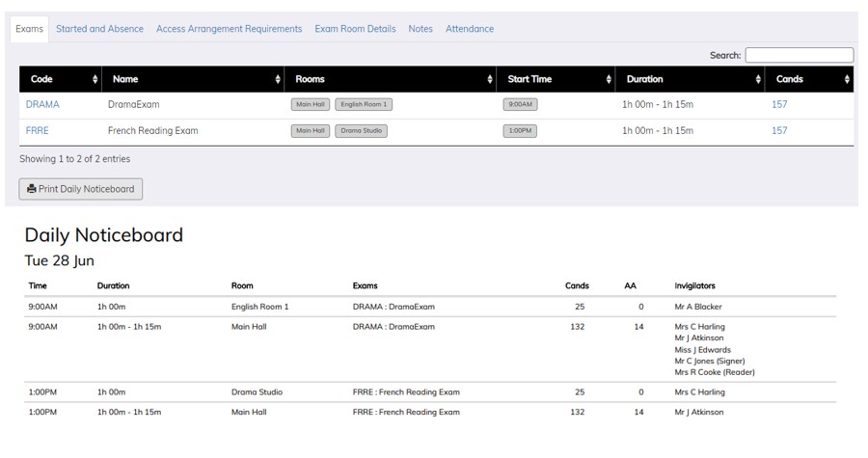Click Drama Studio room tag
Image resolution: width=868 pixels, height=458 pixels.
click(362, 130)
